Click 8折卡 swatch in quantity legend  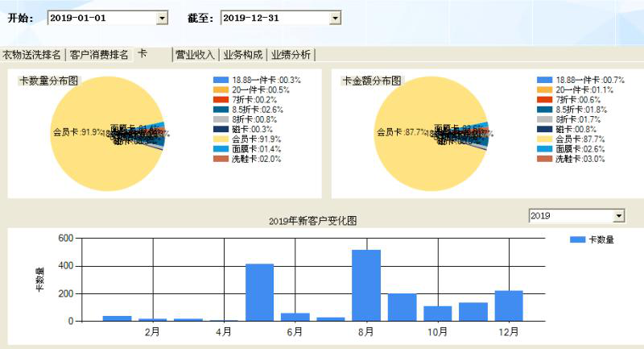[221, 119]
